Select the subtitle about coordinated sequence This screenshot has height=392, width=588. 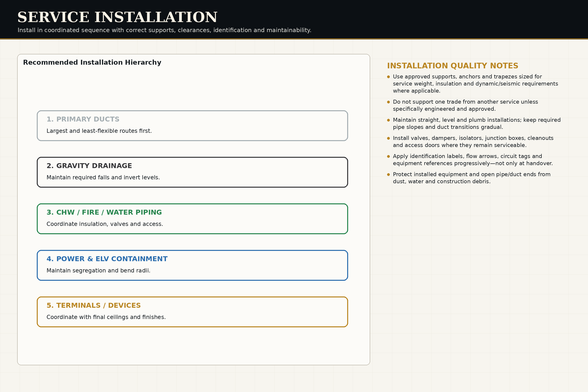click(x=164, y=30)
